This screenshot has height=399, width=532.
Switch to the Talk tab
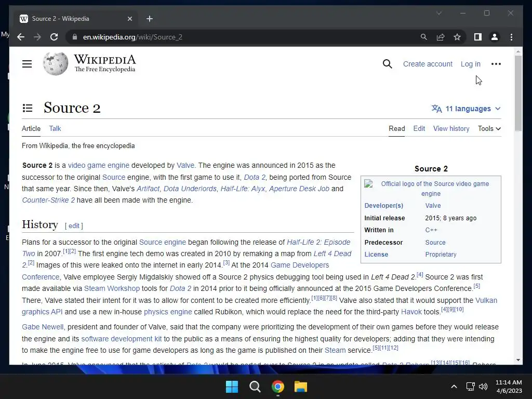55,129
